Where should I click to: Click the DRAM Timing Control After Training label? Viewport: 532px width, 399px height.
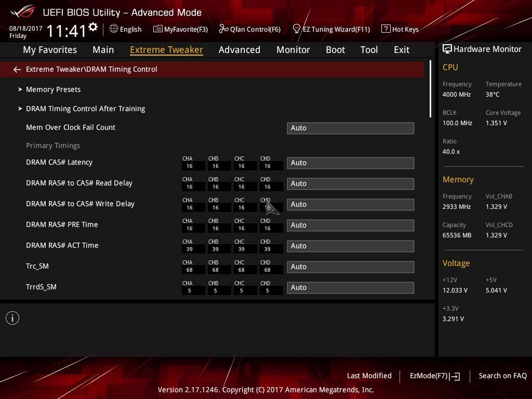[x=86, y=109]
